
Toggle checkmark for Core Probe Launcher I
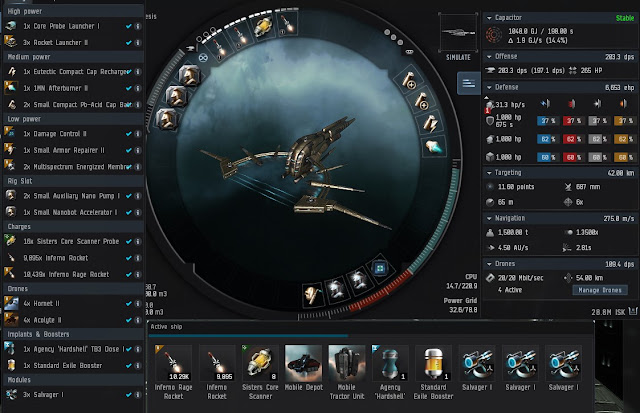[x=129, y=26]
